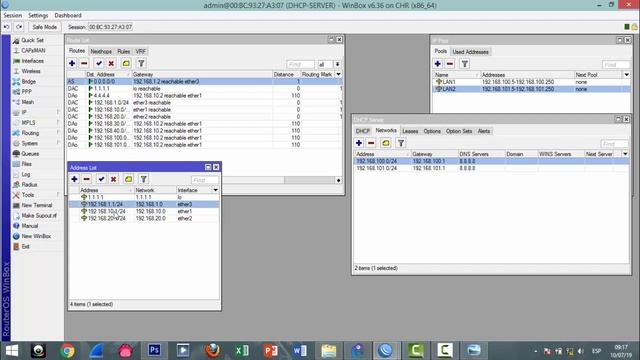Click filter icon in IP Pool toolbar
Viewport: 640px width, 360px height.
pos(464,64)
